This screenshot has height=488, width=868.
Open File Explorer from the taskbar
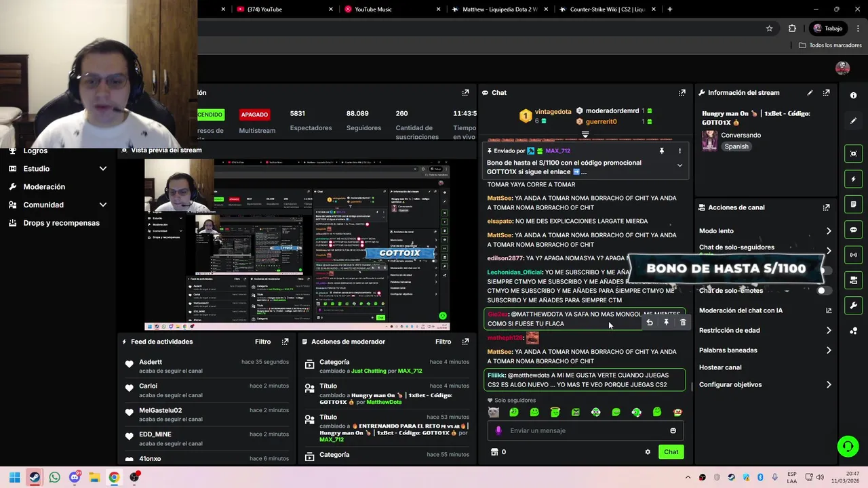[94, 477]
